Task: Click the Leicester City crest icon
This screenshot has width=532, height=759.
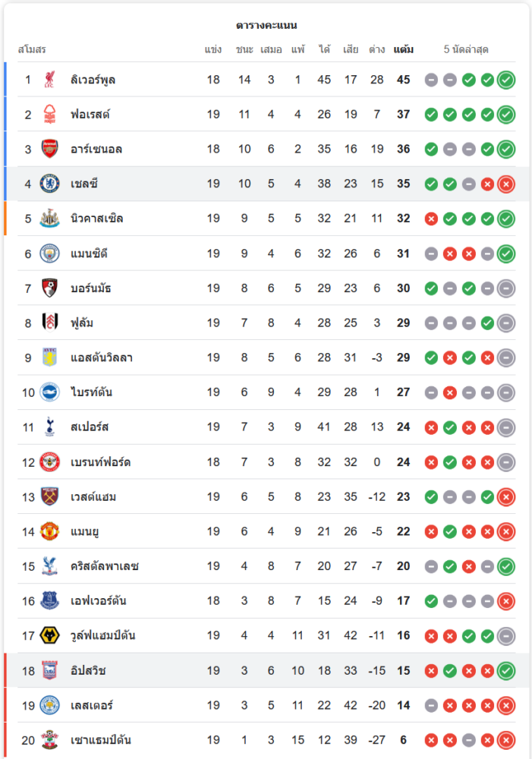Action: click(x=50, y=705)
